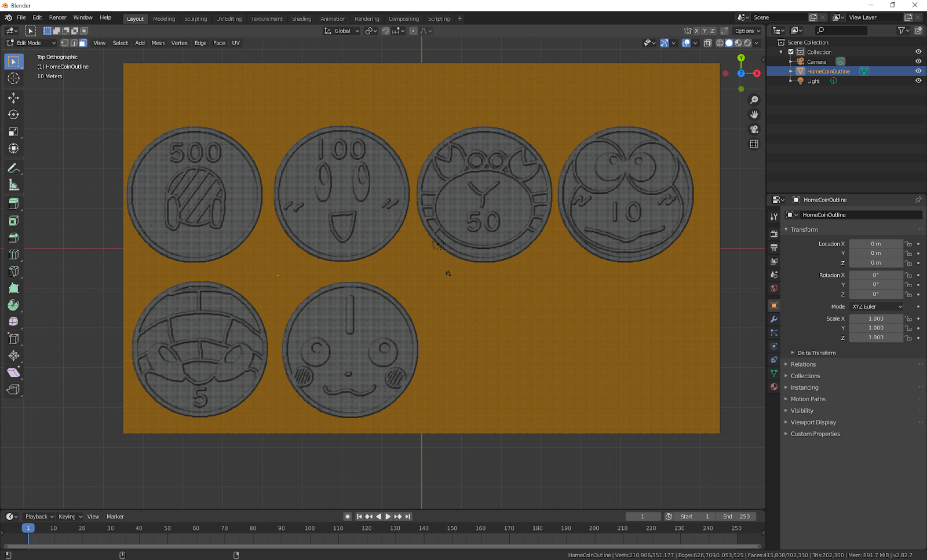
Task: Select the Spin tool
Action: [13, 305]
